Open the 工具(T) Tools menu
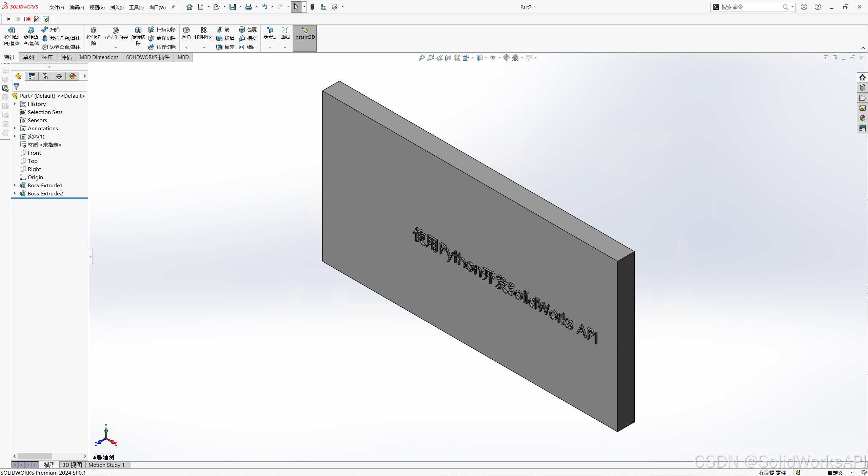This screenshot has width=868, height=476. [136, 7]
